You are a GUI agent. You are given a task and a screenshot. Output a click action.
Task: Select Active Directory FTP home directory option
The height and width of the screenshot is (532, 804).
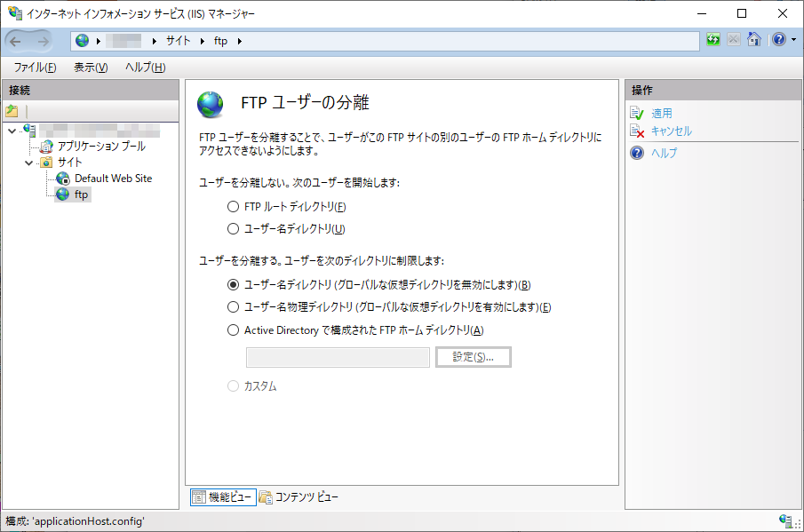[x=234, y=330]
